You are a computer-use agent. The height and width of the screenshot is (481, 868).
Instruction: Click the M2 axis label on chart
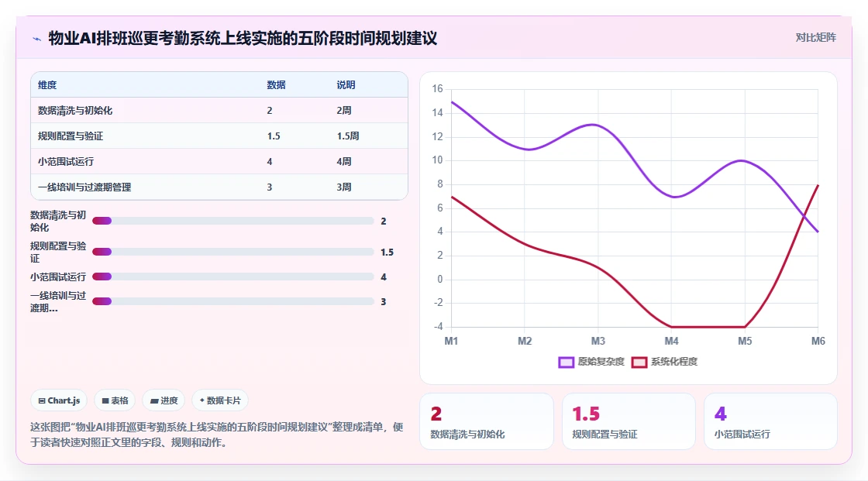pos(525,341)
